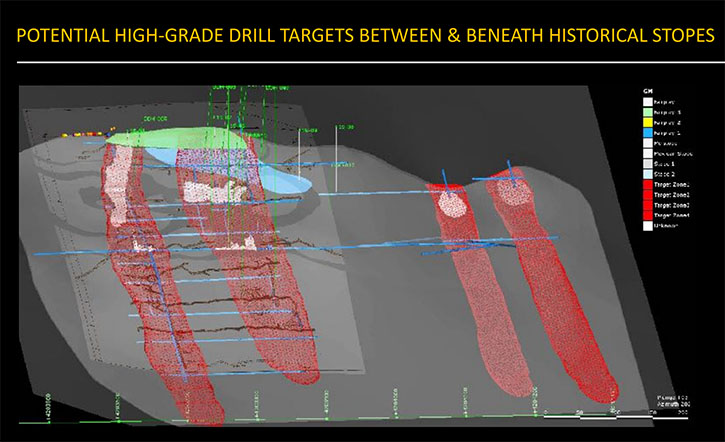Viewport: 725px width, 442px height.
Task: Select the Stope 2 light-blue legend swatch
Action: (x=648, y=174)
